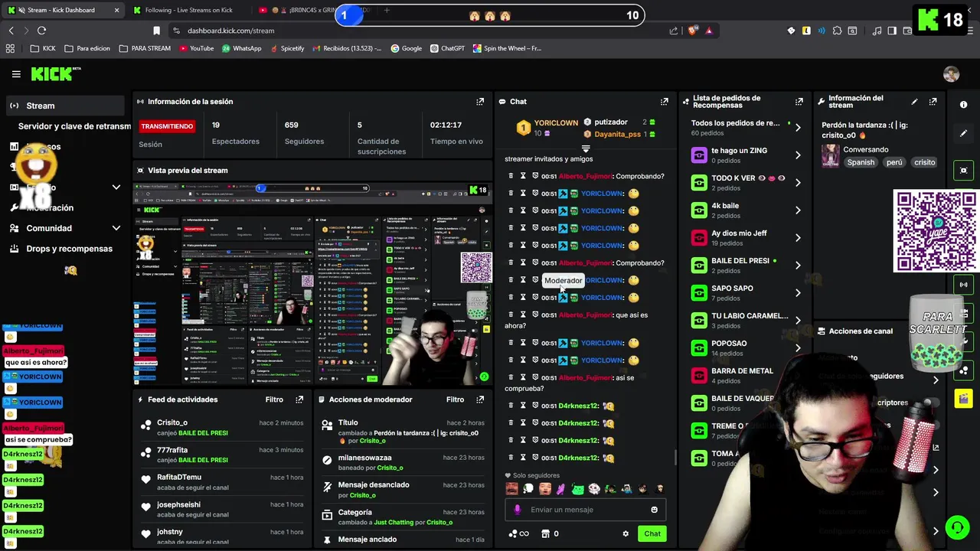Send message with green Chat button

pyautogui.click(x=652, y=534)
